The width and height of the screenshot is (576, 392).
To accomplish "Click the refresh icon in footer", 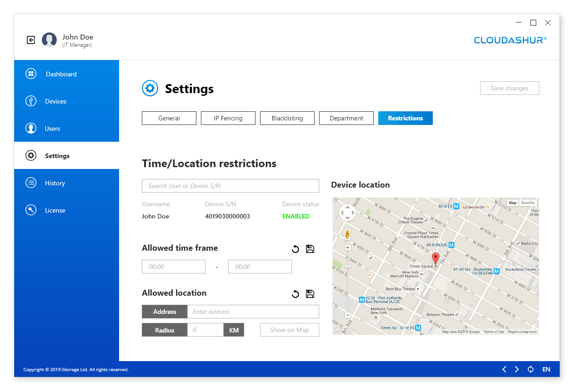I will point(531,369).
